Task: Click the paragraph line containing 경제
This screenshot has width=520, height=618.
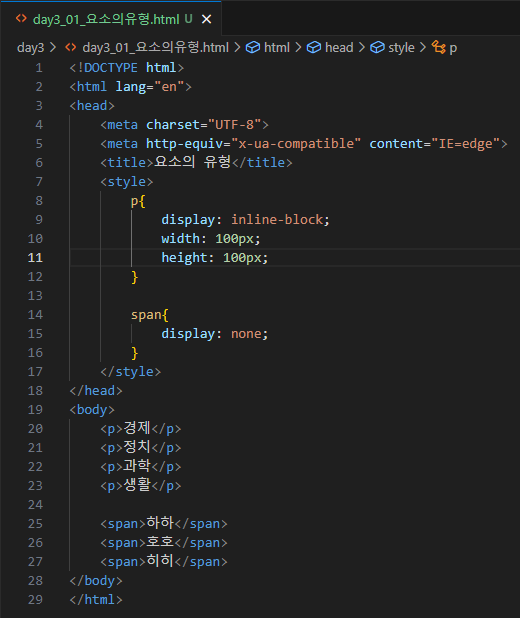Action: coord(141,428)
